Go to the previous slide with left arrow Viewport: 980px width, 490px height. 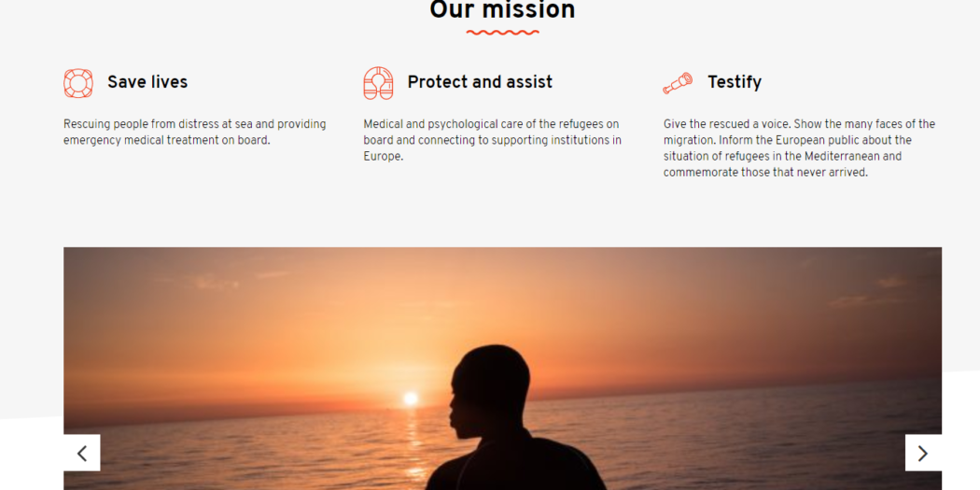[82, 453]
